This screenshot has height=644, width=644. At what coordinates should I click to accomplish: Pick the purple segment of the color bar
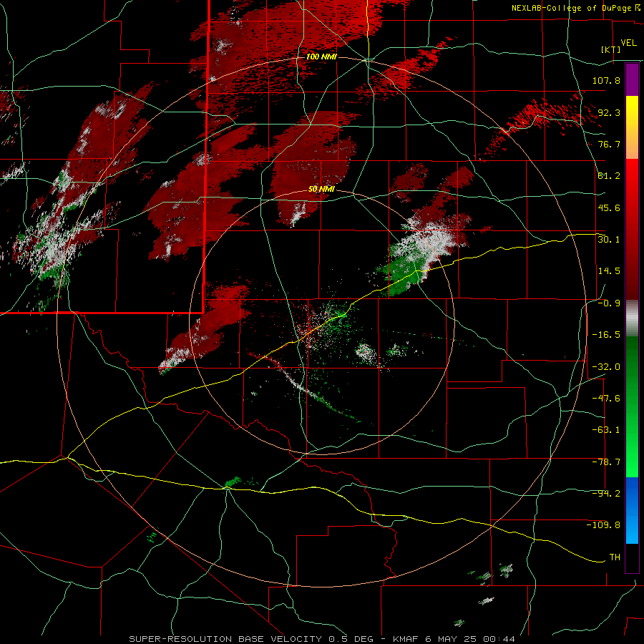[x=632, y=80]
